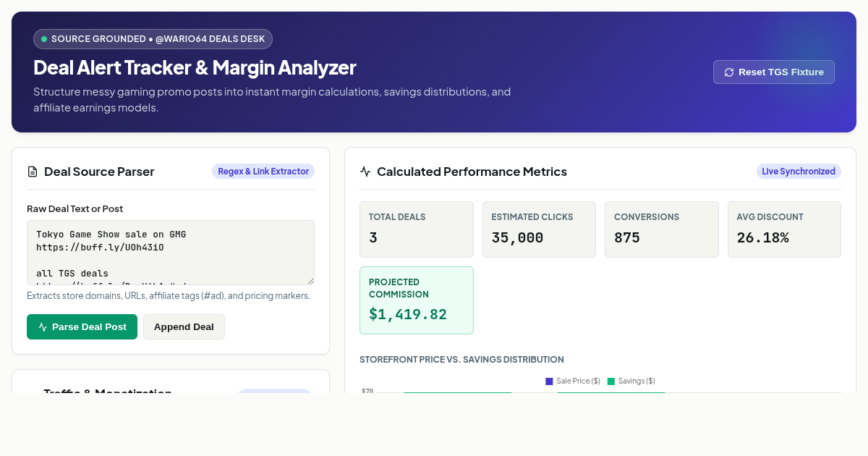This screenshot has width=868, height=456.
Task: Click the 'all TGS deals' line in textarea
Action: (x=72, y=274)
